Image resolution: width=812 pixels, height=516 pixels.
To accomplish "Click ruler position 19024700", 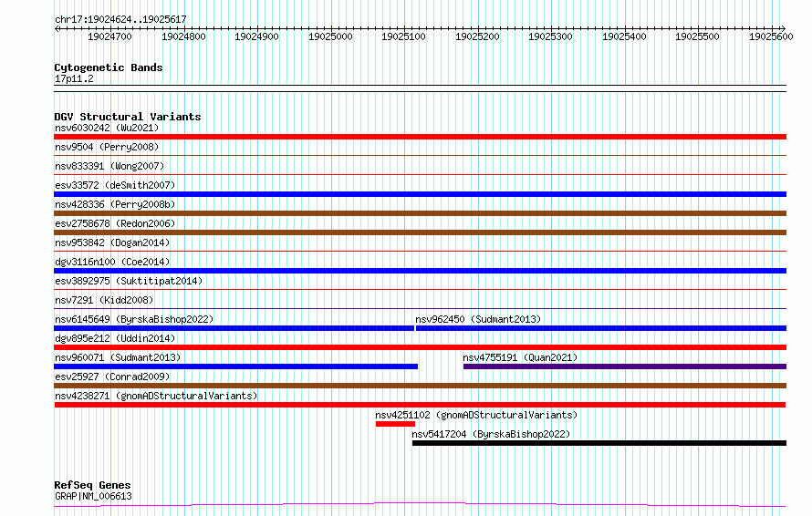I will pyautogui.click(x=109, y=36).
